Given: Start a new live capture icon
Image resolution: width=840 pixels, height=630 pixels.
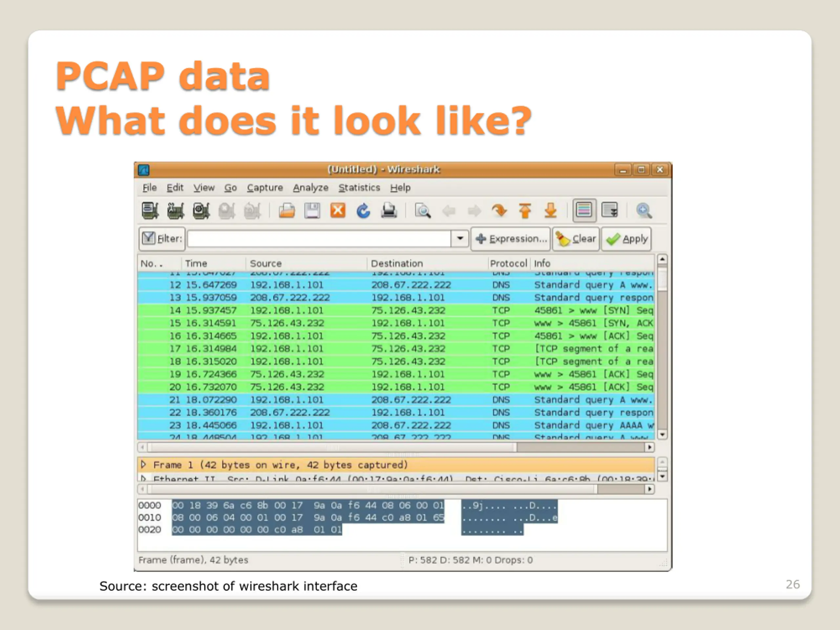Looking at the screenshot, I should click(201, 210).
